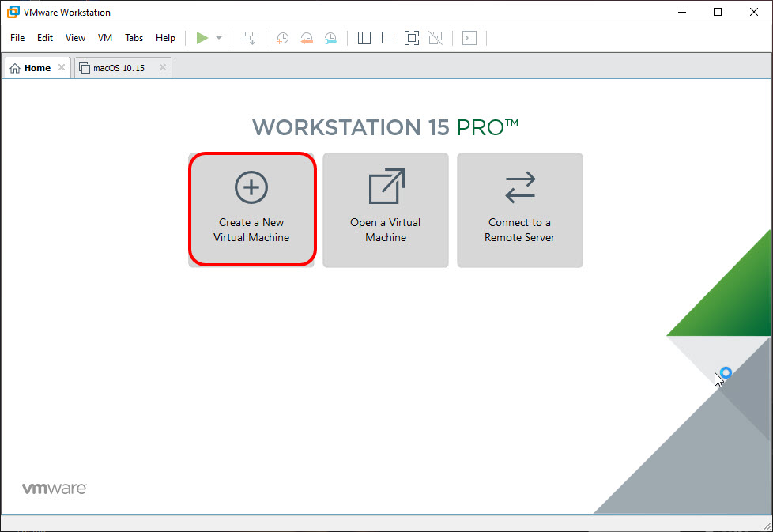
Task: Click the Revert to snapshot icon
Action: 307,38
